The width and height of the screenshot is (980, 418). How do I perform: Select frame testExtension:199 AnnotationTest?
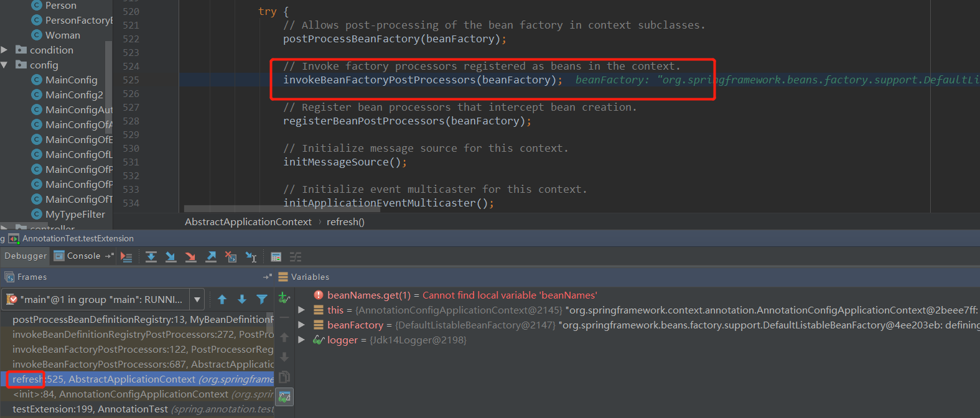tap(138, 409)
